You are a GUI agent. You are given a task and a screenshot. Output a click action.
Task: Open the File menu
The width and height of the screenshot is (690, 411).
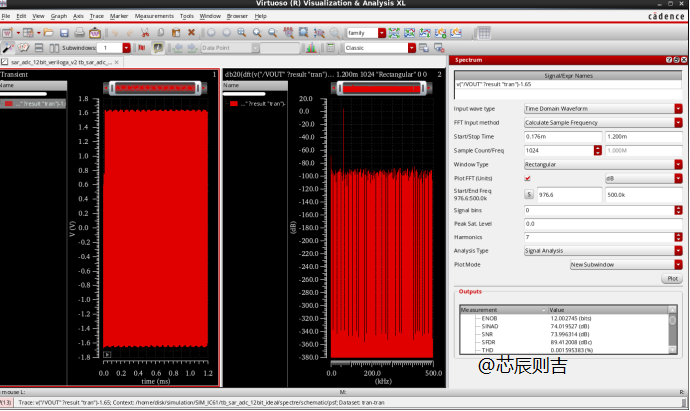point(6,16)
